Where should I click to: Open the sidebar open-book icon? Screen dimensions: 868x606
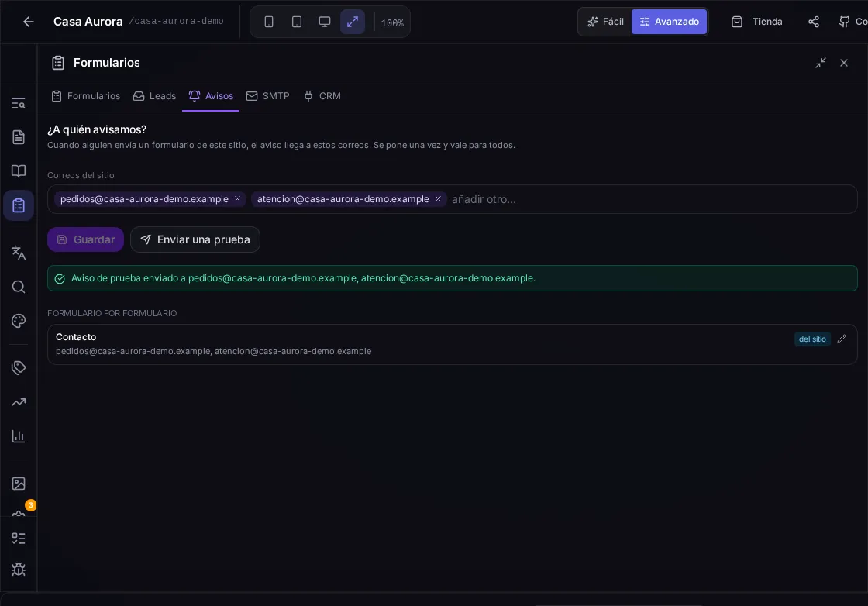point(19,171)
